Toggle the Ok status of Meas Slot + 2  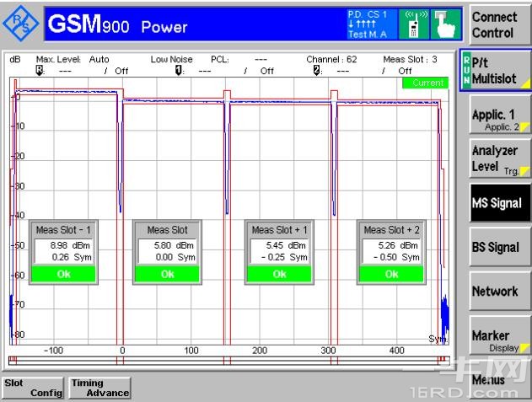[x=391, y=274]
